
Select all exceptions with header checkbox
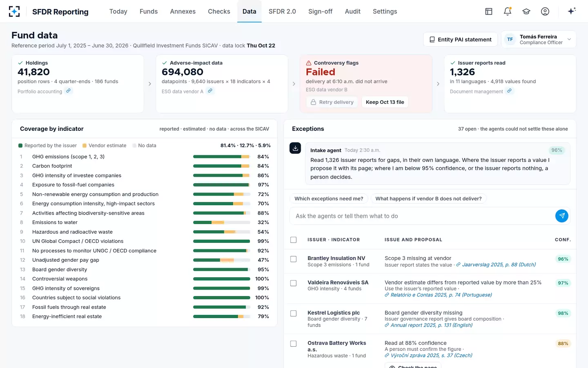point(293,240)
